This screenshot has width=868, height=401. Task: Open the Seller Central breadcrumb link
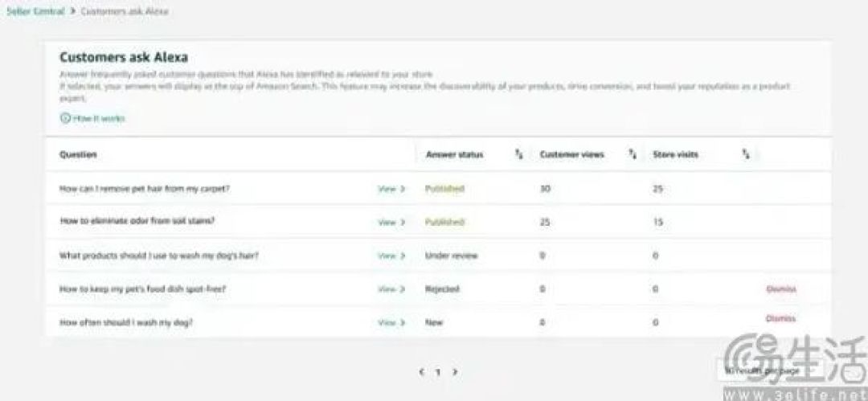pos(35,11)
